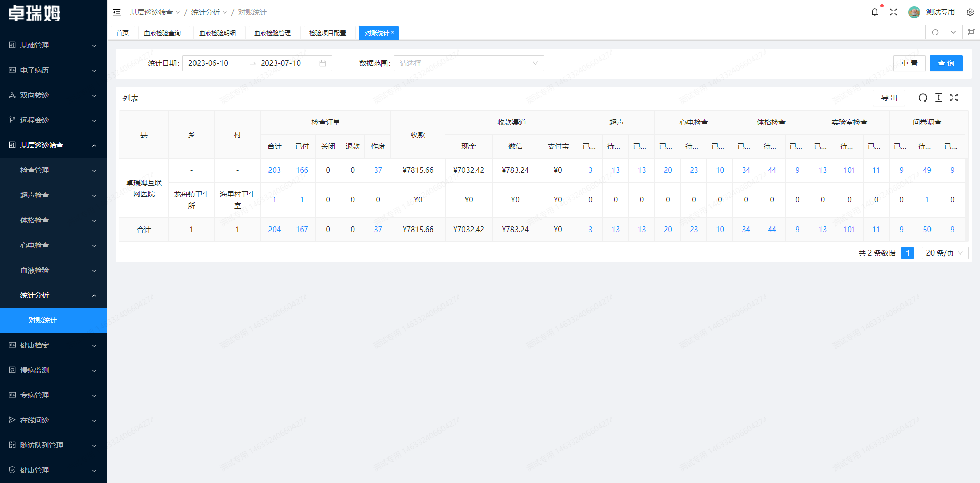Viewport: 980px width, 483px height.
Task: Expand the 超声检查 submenu
Action: 54,195
